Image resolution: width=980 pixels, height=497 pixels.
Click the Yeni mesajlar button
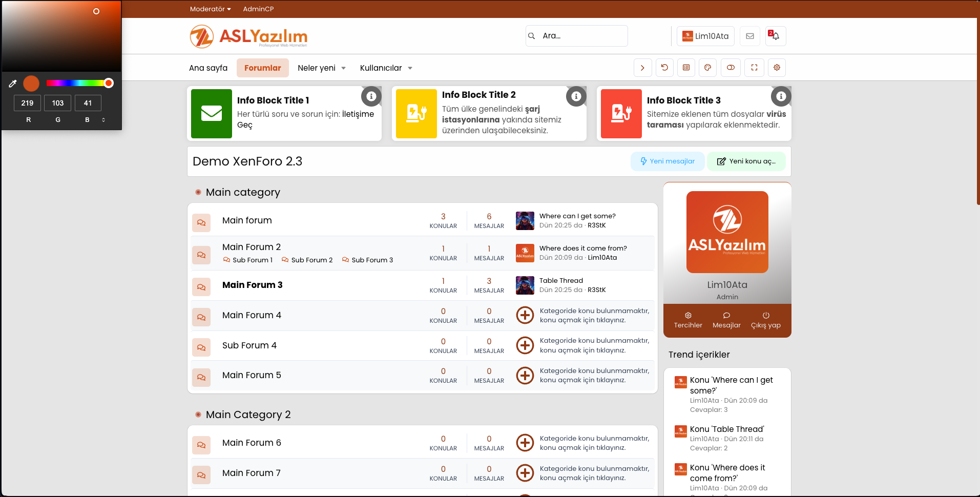click(x=667, y=161)
